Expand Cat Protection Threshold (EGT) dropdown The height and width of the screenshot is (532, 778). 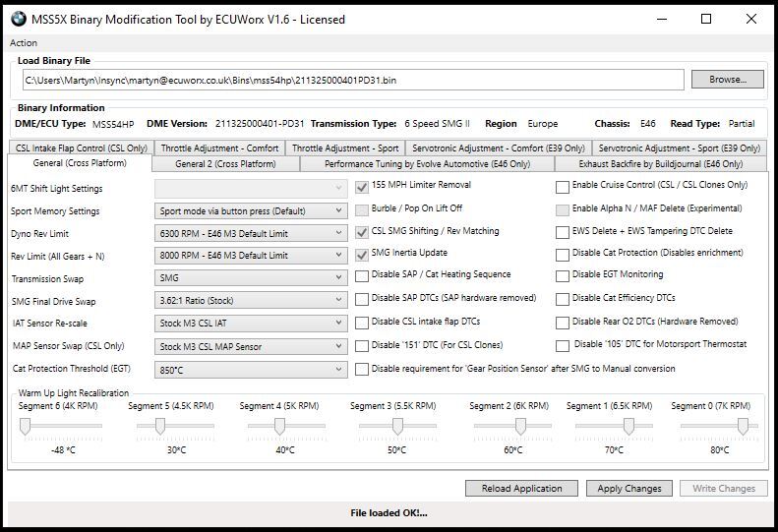click(x=252, y=370)
